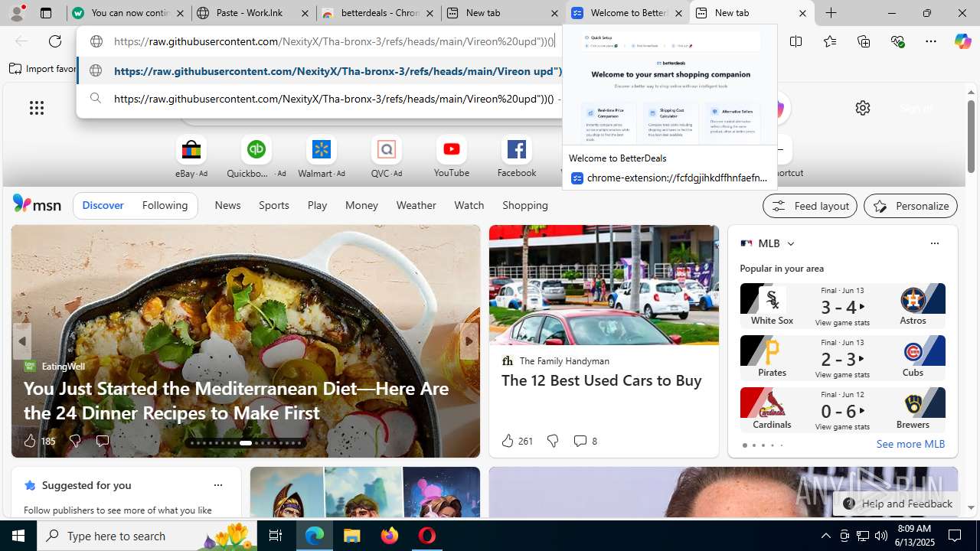View Cardinals vs Brewers game stats
Screen dimensions: 980x551
click(x=842, y=427)
